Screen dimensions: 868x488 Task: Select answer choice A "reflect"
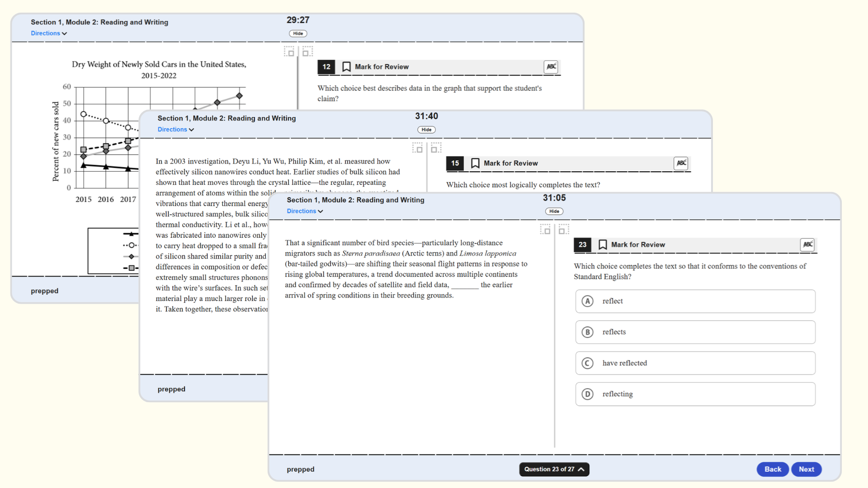pyautogui.click(x=695, y=301)
